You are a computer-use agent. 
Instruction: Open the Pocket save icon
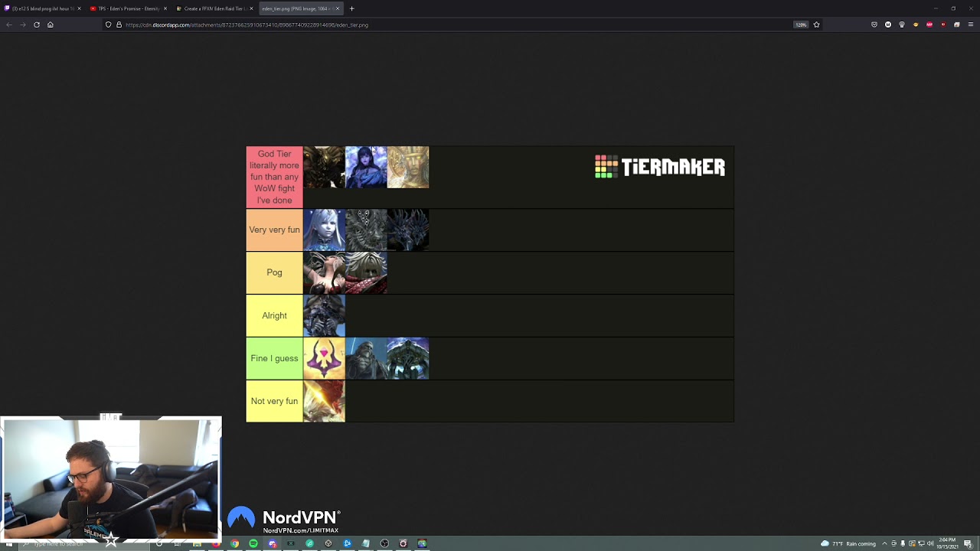[x=874, y=24]
